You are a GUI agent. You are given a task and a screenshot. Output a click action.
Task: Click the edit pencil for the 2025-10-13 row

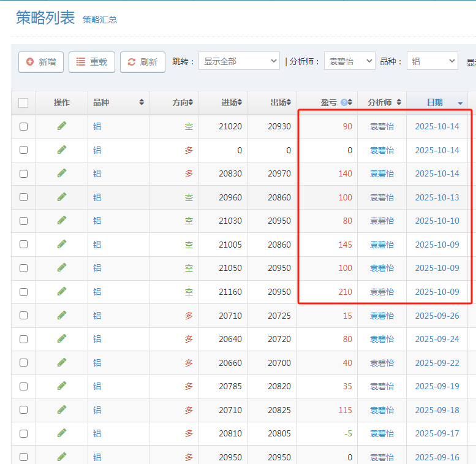click(61, 197)
